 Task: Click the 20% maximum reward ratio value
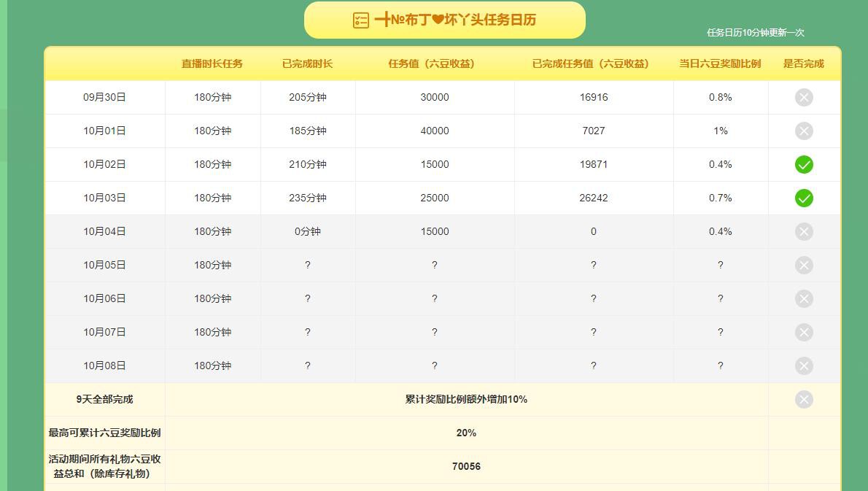466,433
